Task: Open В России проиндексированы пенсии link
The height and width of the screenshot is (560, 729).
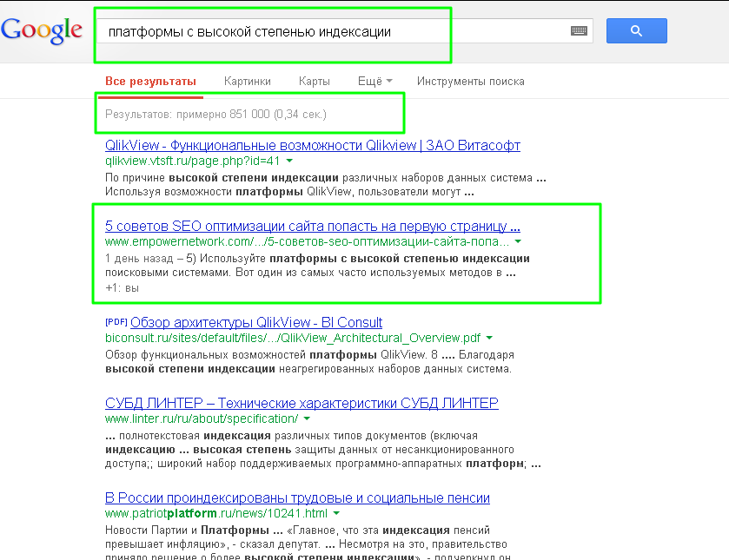Action: pyautogui.click(x=297, y=497)
